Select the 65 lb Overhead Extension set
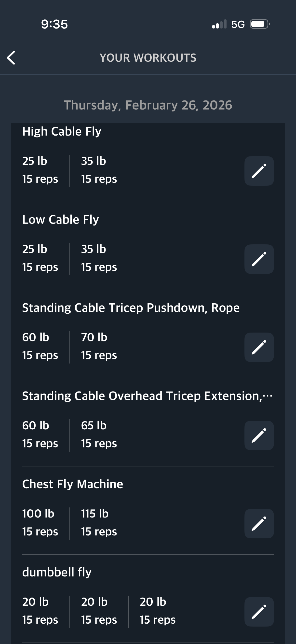This screenshot has width=296, height=644. (x=99, y=434)
